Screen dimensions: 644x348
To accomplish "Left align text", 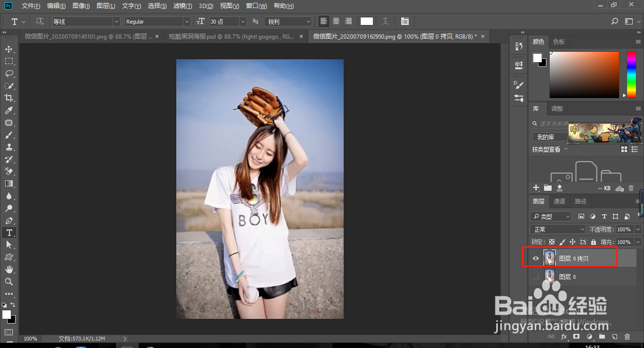I will click(x=324, y=21).
